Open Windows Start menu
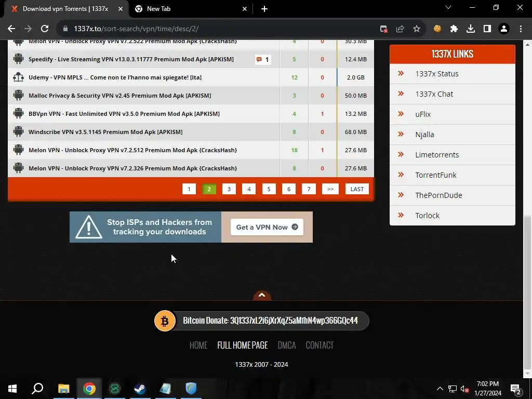The width and height of the screenshot is (532, 399). pos(12,389)
